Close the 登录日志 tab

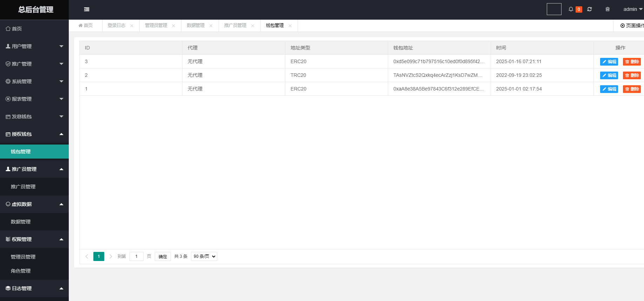(132, 26)
